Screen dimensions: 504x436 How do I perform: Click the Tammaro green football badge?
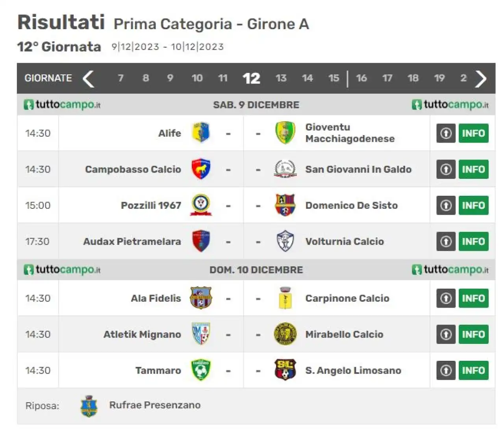[x=201, y=370]
